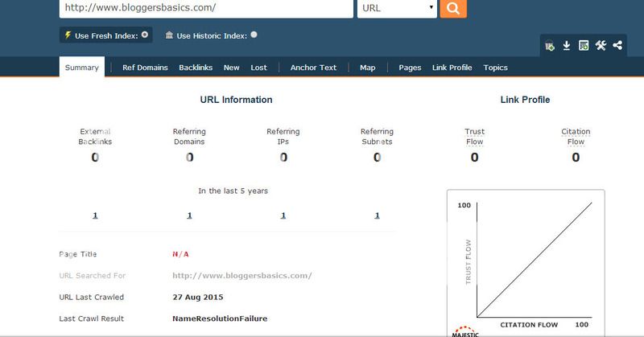This screenshot has height=337, width=644.
Task: Open the Topics tab
Action: click(x=495, y=68)
